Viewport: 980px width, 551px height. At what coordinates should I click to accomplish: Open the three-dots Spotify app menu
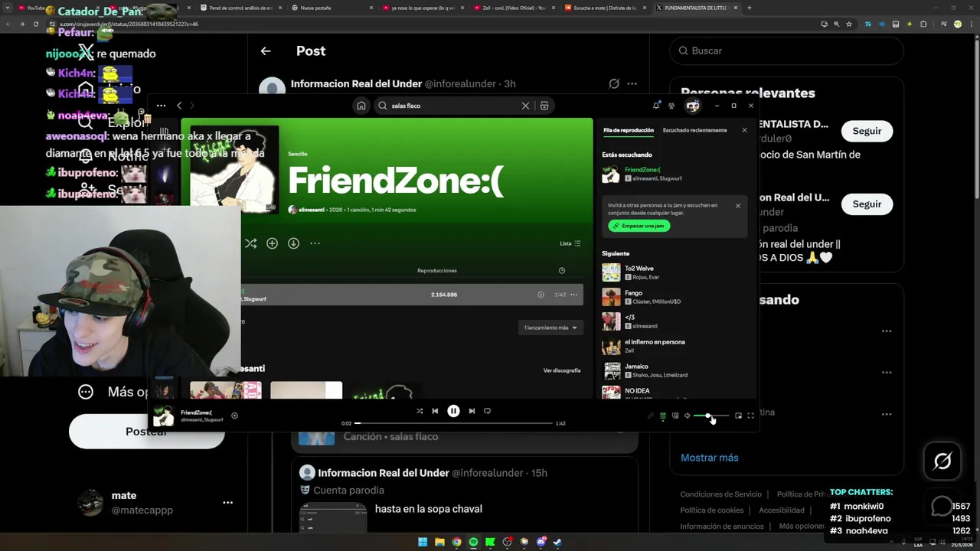pyautogui.click(x=161, y=106)
